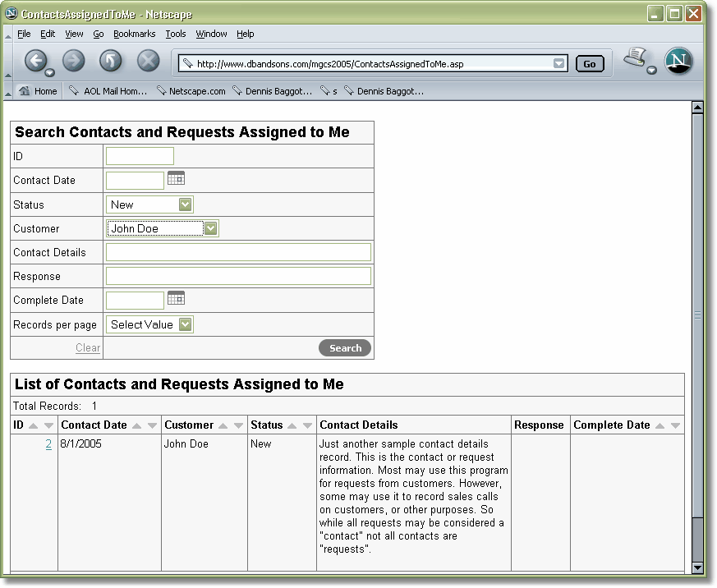Screen dimensions: 717x588
Task: Click the Search button
Action: pyautogui.click(x=345, y=348)
